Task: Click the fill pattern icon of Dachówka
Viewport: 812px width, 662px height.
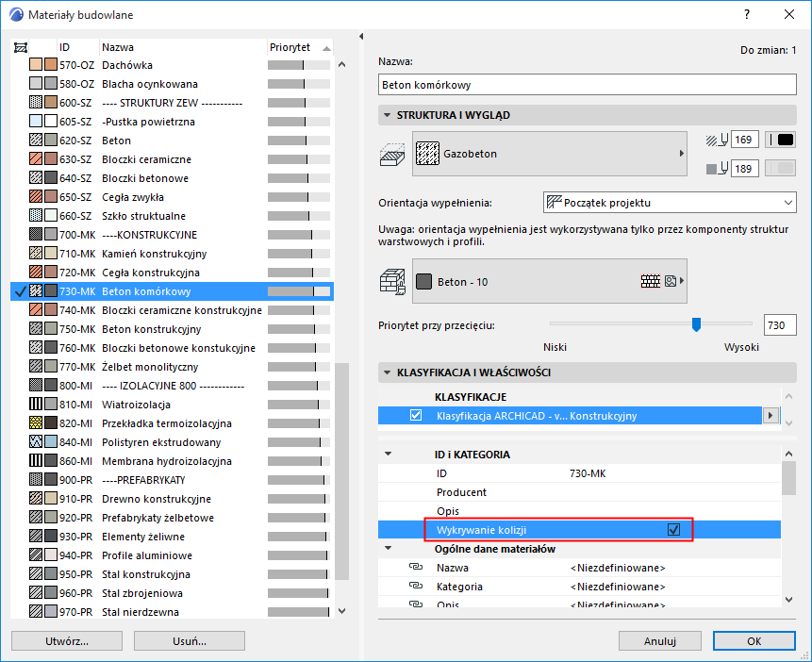Action: (36, 65)
